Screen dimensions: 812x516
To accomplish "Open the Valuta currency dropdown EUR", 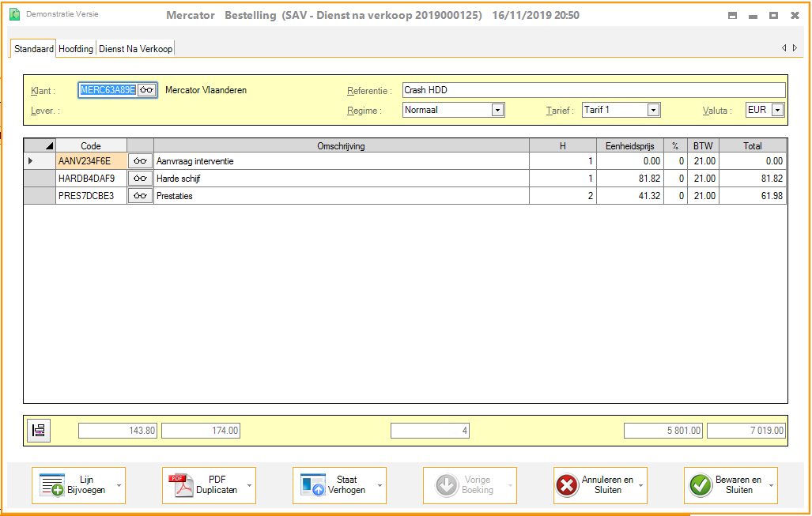I will 777,111.
